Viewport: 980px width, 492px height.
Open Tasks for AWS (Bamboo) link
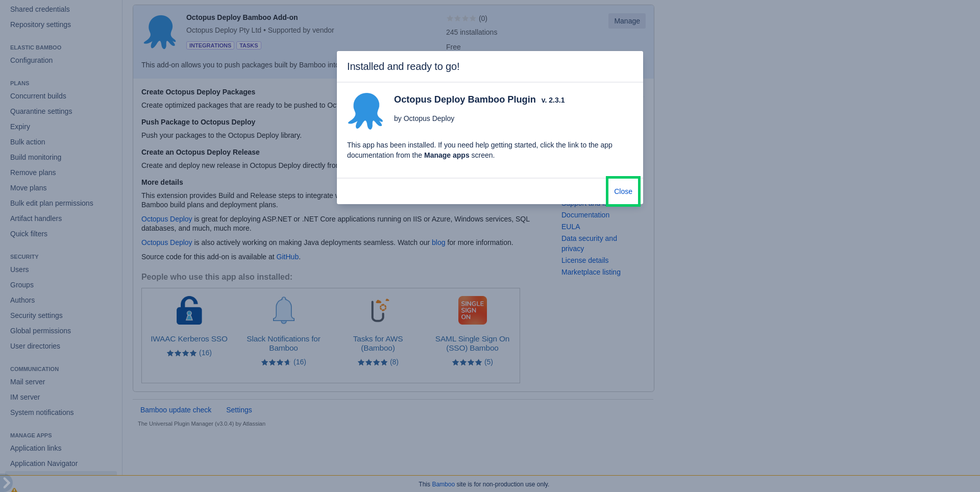click(378, 343)
